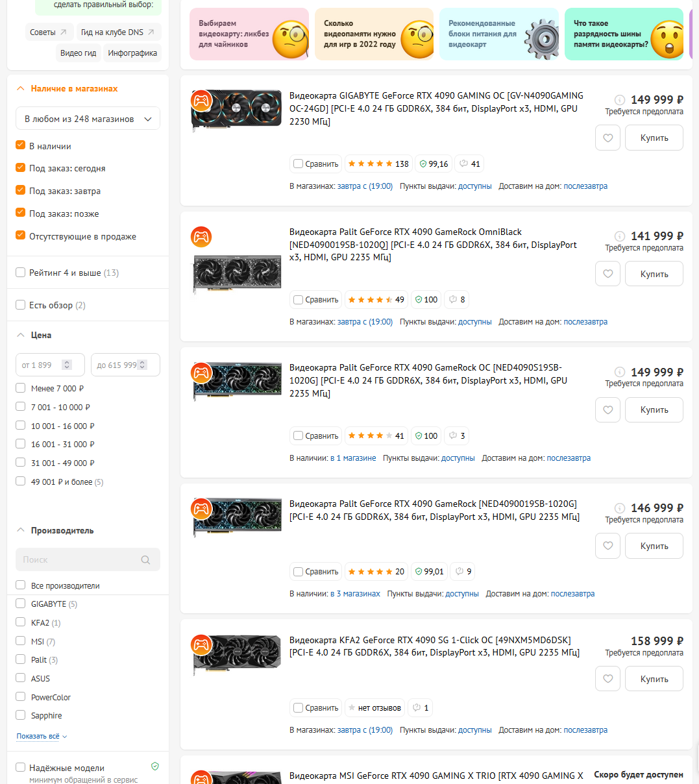Click 'Купить' for Palit GameRock OC 149 999 ₽
The width and height of the screenshot is (699, 784).
point(654,410)
